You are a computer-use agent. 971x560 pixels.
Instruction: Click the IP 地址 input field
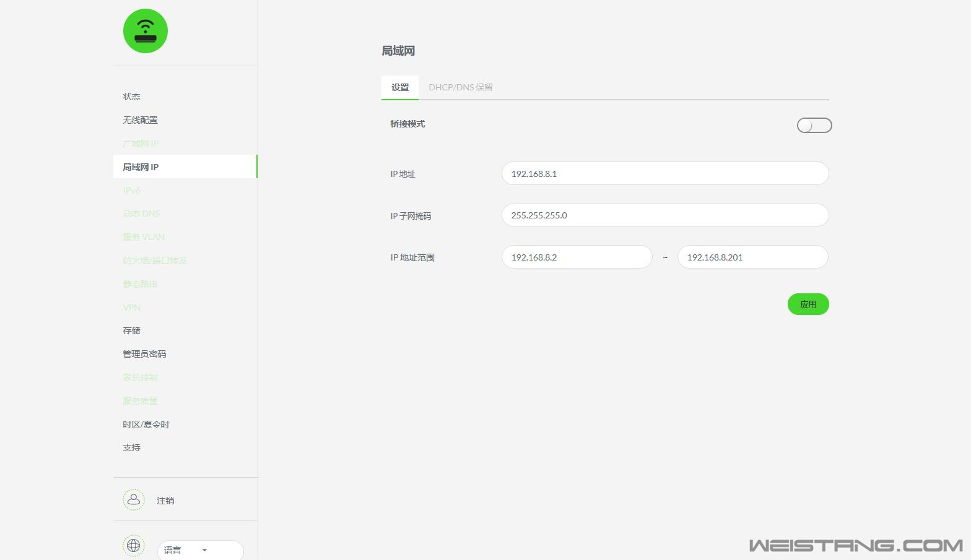664,174
